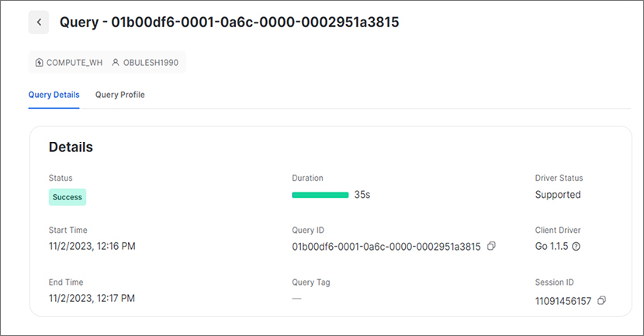The height and width of the screenshot is (336, 644).
Task: Click the Go 1.1.5 client driver text
Action: [x=552, y=246]
